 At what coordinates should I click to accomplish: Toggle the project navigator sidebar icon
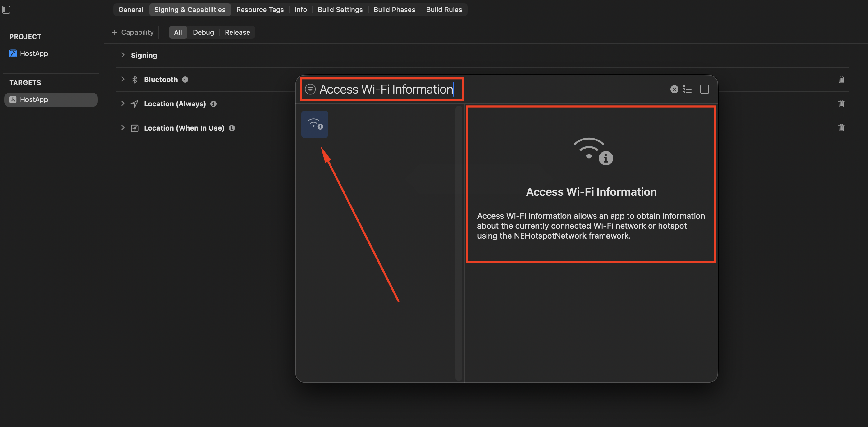[x=7, y=9]
